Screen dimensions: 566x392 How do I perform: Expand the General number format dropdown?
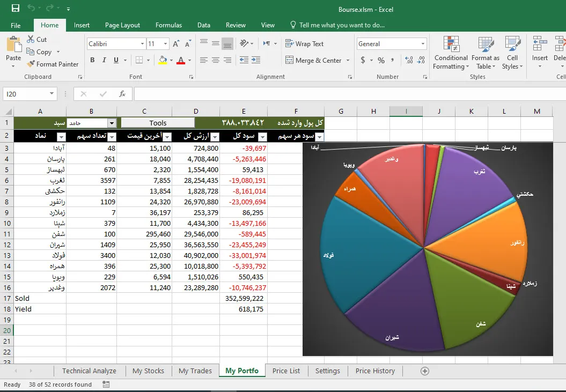coord(423,44)
